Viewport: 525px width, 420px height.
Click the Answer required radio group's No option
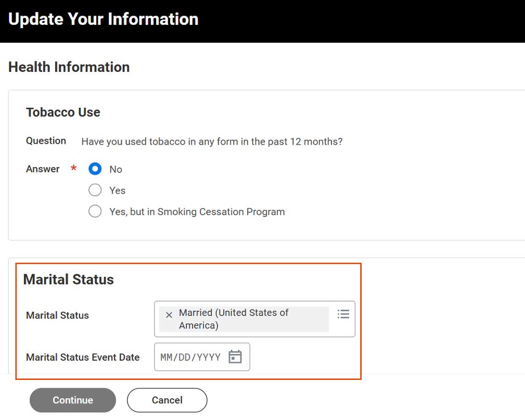pyautogui.click(x=95, y=169)
